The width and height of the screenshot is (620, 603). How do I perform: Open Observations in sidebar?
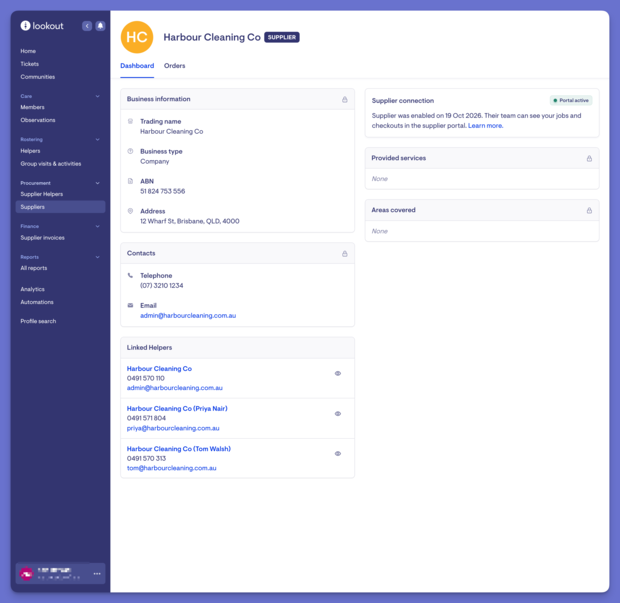tap(38, 120)
